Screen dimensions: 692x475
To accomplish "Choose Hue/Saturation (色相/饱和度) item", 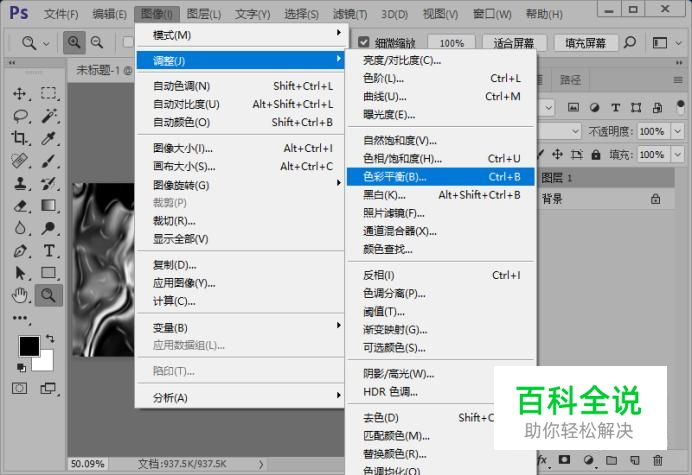I will click(x=440, y=158).
